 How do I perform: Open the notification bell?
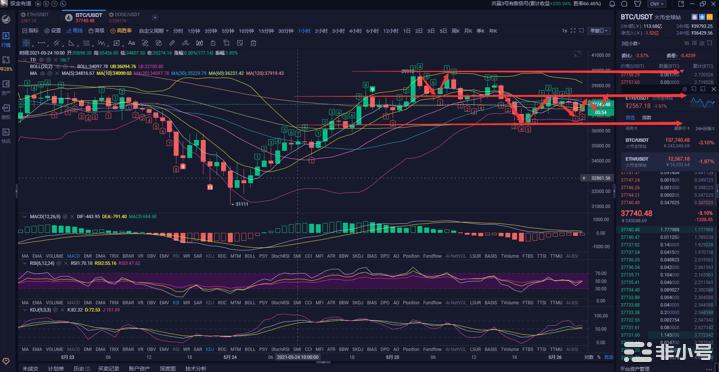pos(612,4)
